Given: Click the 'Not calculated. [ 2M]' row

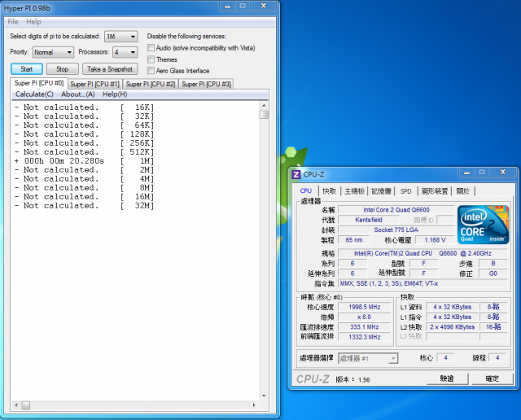Looking at the screenshot, I should pos(85,170).
